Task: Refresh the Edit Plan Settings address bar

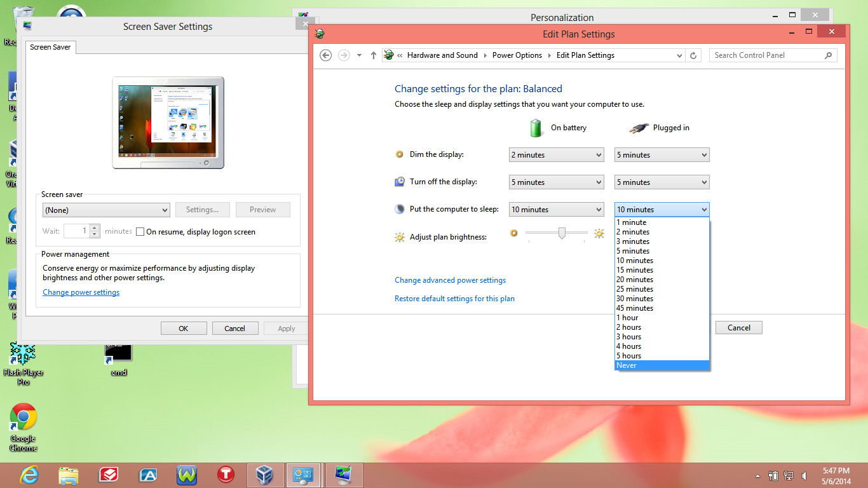Action: point(693,55)
